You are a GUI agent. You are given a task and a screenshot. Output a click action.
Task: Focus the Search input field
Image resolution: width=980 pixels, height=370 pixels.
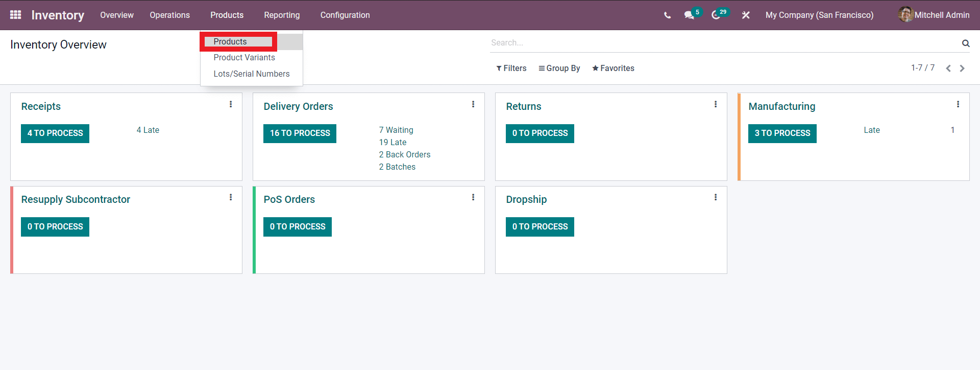tap(725, 43)
